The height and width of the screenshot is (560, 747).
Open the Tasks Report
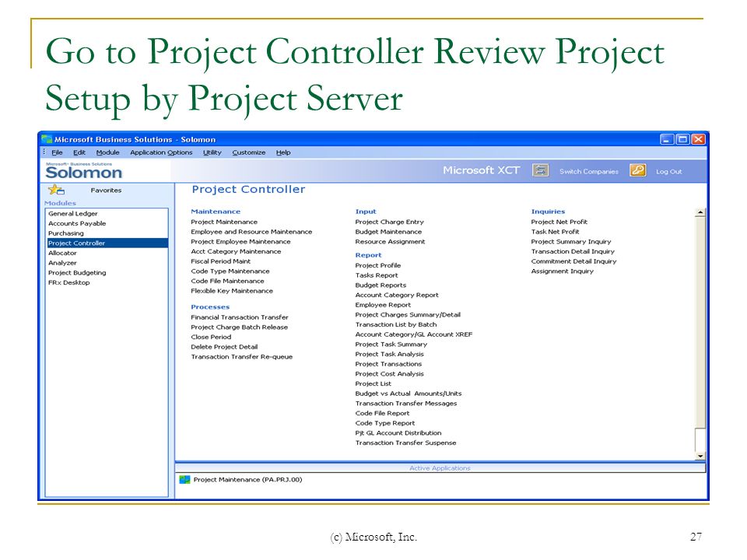point(377,275)
